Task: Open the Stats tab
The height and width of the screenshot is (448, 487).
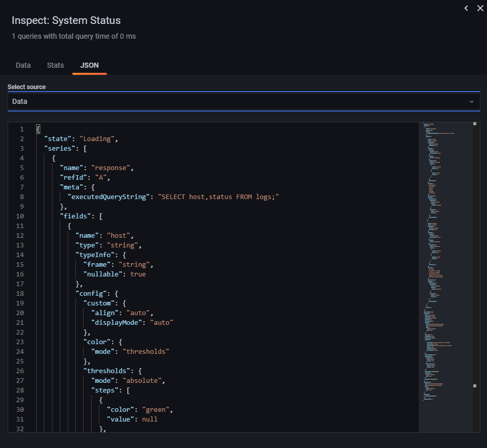Action: coord(56,65)
